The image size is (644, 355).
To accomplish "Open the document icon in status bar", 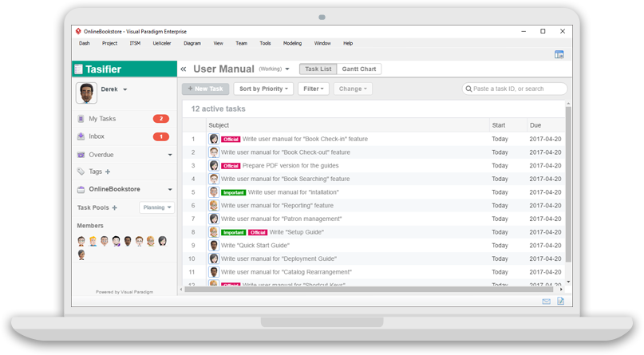I will (x=561, y=302).
